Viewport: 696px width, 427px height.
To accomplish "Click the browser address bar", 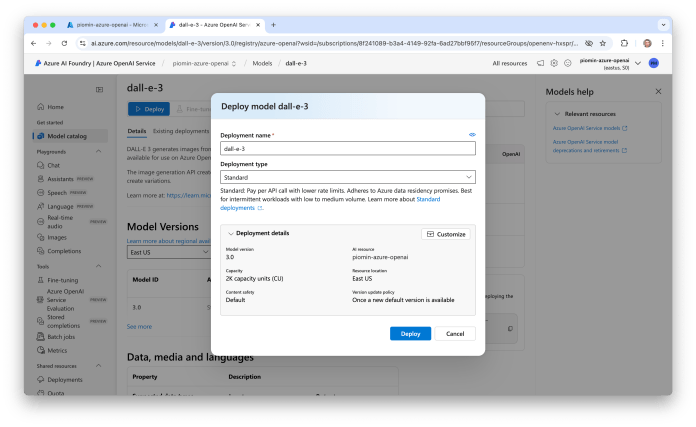I will (x=334, y=43).
